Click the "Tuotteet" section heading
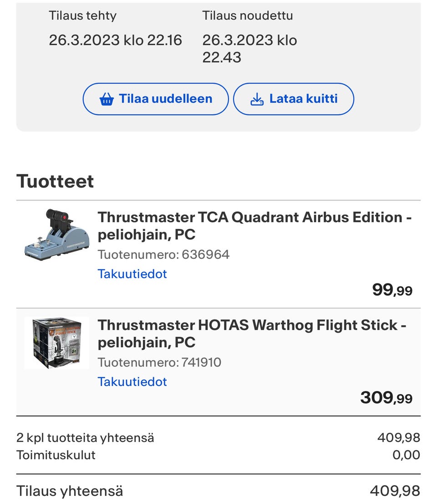Viewport: 437px width, 504px height. (x=55, y=181)
